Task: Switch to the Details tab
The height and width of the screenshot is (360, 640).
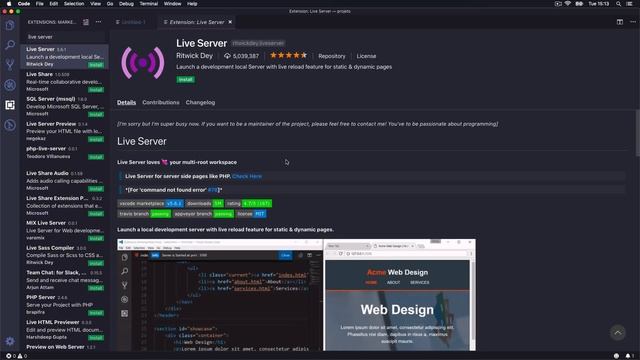Action: (x=127, y=102)
